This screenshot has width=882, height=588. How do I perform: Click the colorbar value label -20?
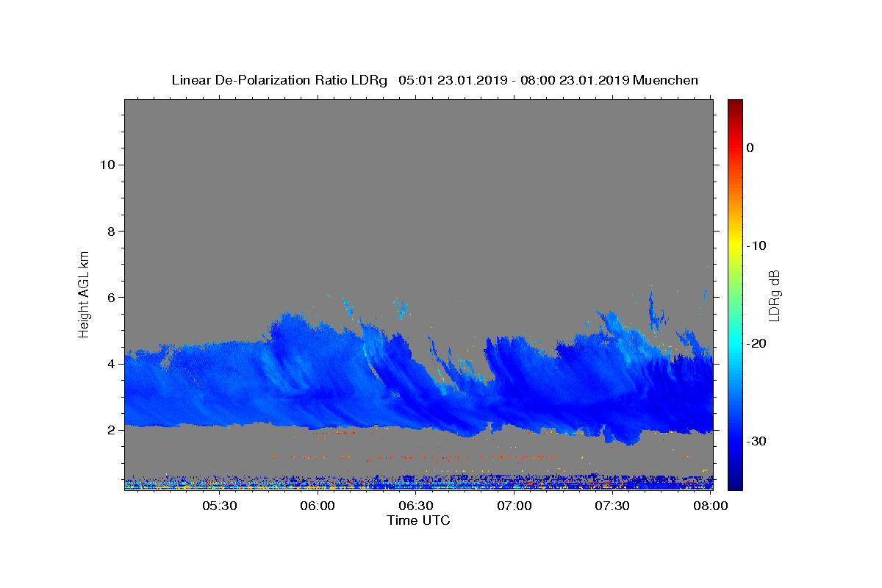(x=757, y=343)
